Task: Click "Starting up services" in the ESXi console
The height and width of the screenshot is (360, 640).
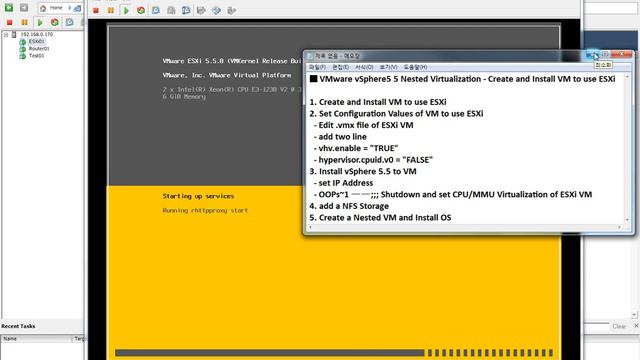Action: [198, 196]
